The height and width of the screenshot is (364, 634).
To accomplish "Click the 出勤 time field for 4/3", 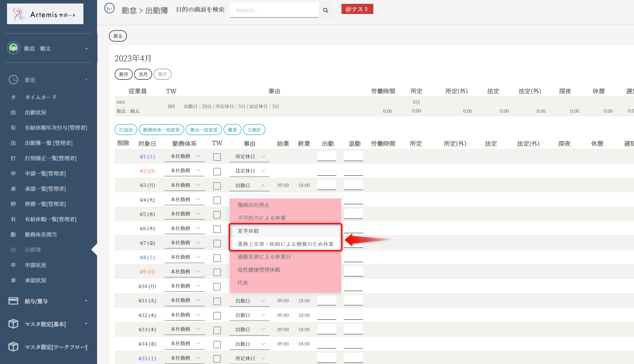I will tap(327, 185).
